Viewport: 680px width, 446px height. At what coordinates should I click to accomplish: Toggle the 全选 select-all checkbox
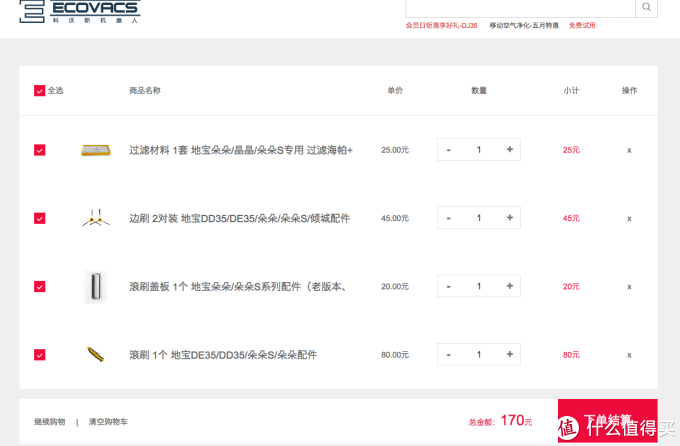click(x=39, y=91)
